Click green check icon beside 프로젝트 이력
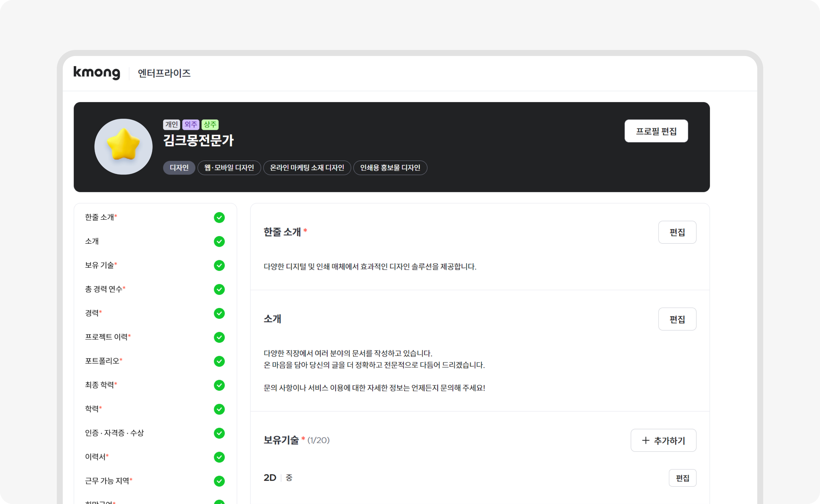The image size is (820, 504). point(219,338)
